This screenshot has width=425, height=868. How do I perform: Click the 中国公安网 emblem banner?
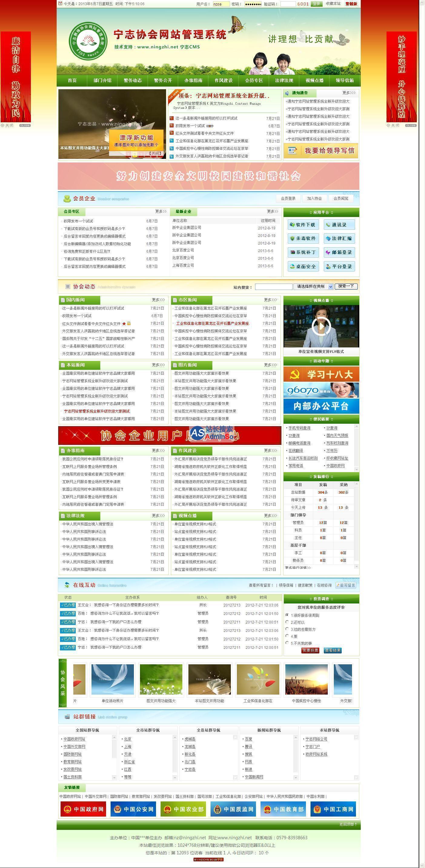click(133, 809)
